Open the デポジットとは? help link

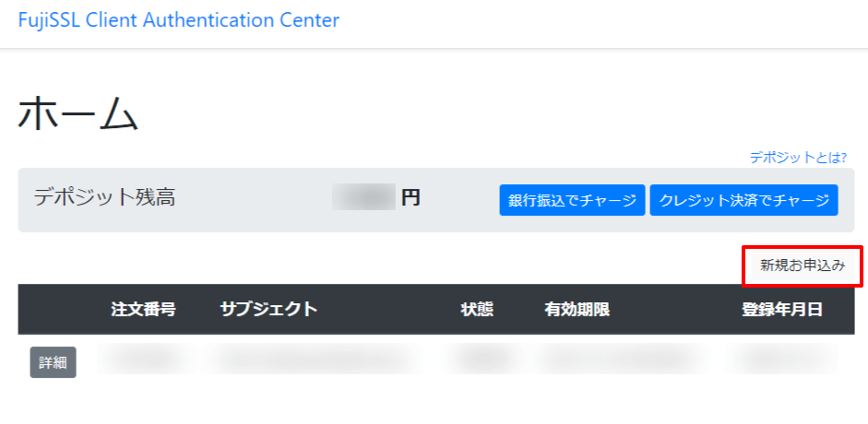pos(798,158)
